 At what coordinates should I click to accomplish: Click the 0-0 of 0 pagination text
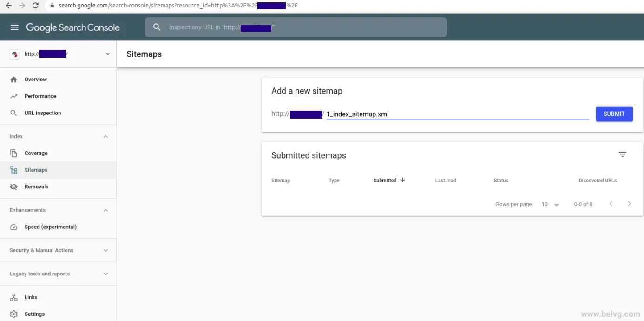(x=583, y=204)
